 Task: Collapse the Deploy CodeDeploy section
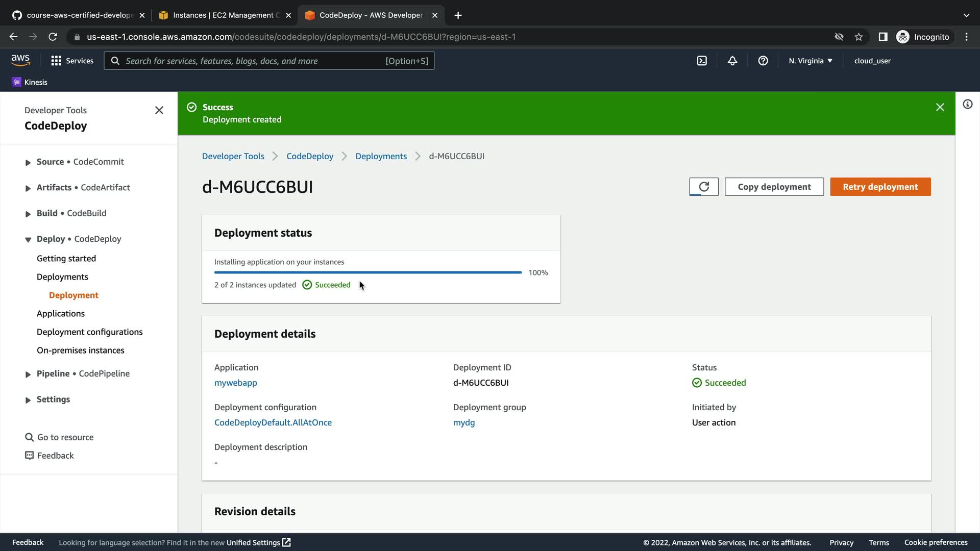click(28, 239)
